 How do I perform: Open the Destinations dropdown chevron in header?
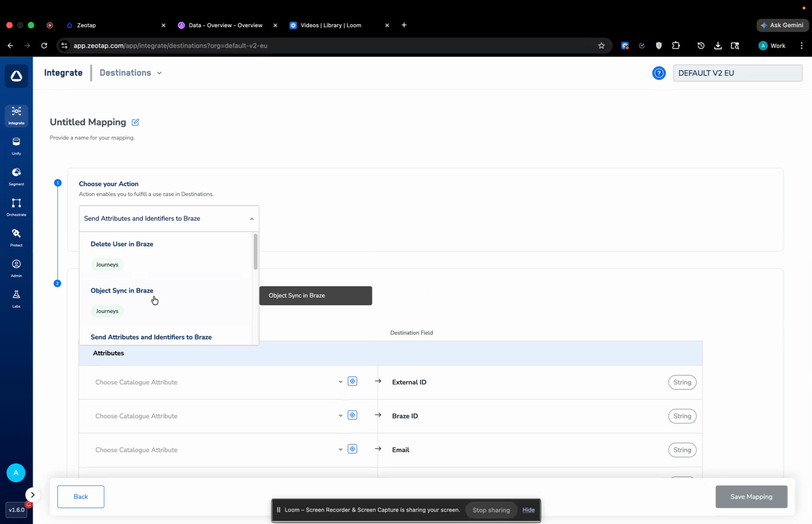pyautogui.click(x=159, y=73)
